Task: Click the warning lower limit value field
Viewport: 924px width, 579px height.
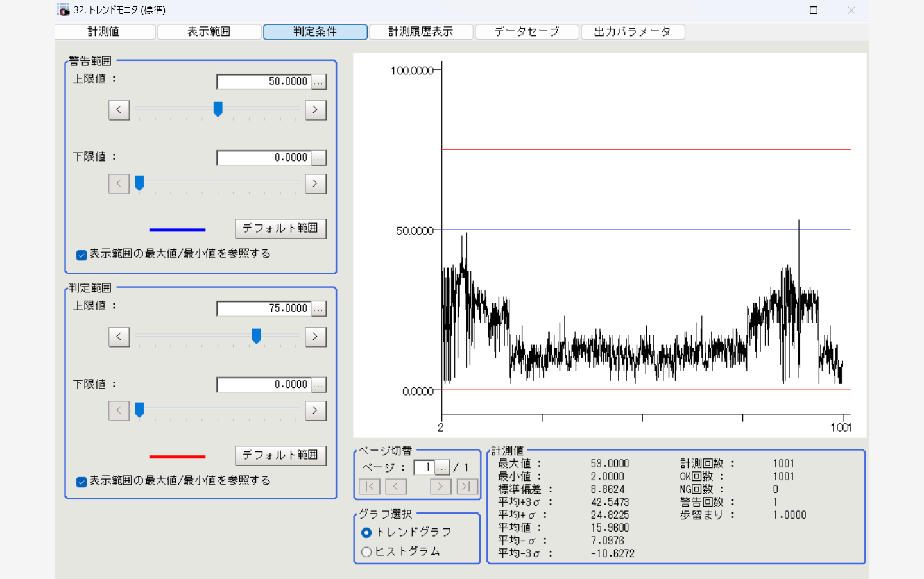Action: (264, 158)
